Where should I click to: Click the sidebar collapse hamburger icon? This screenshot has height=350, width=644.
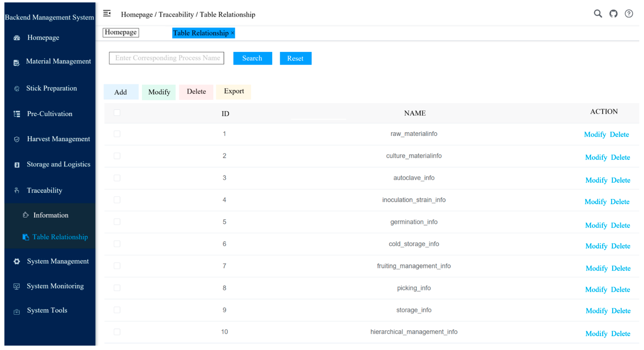coord(107,13)
